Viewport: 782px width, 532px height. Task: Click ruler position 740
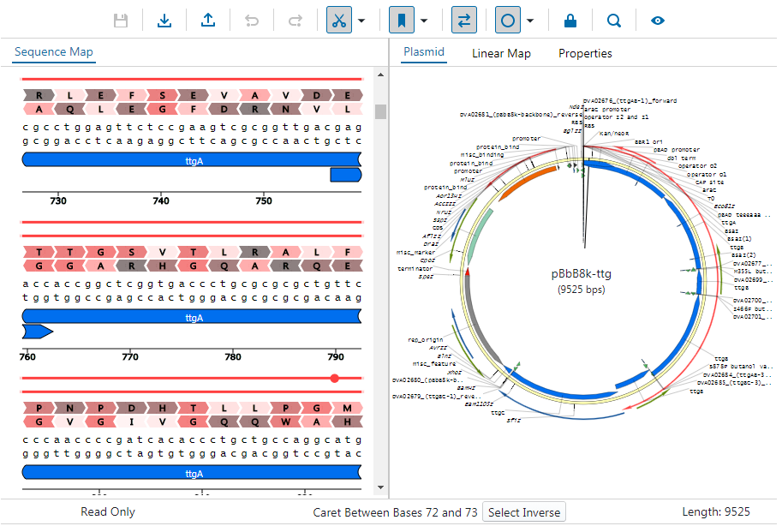pos(161,201)
